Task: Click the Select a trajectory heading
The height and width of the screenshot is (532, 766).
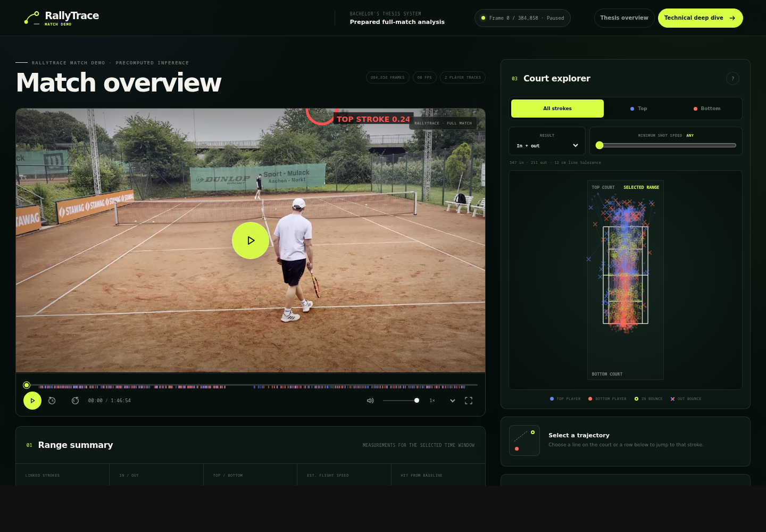Action: tap(579, 435)
